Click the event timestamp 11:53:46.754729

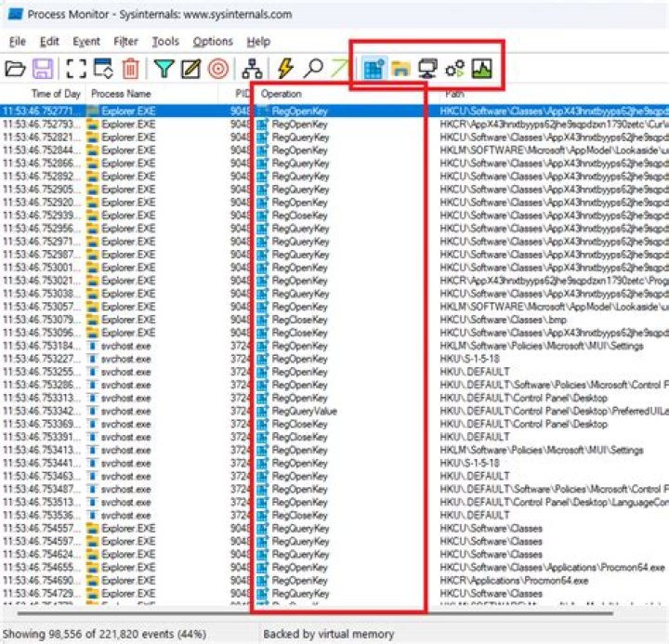point(42,593)
